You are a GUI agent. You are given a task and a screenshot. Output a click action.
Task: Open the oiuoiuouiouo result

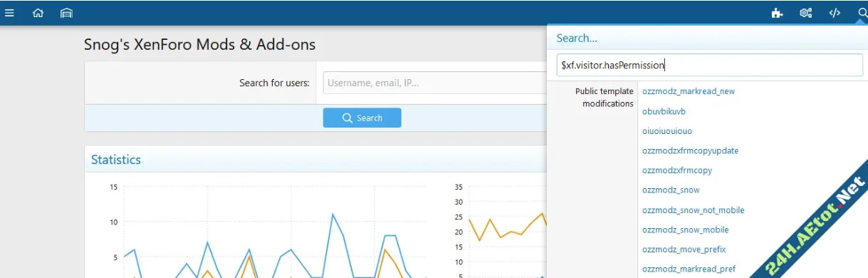tap(667, 131)
